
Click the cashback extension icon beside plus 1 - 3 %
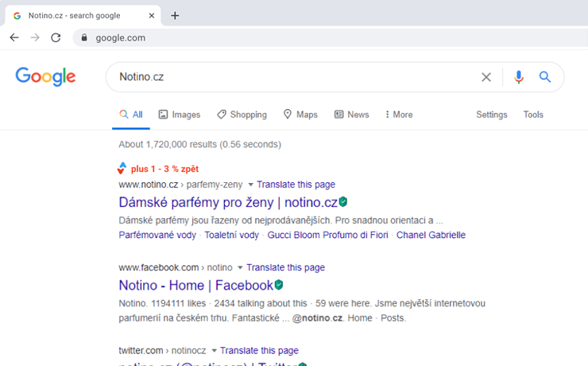[x=122, y=168]
